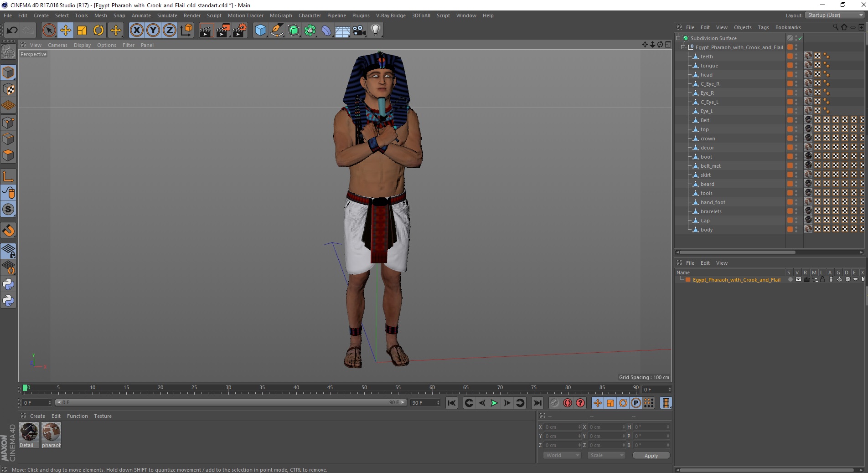Toggle Z axis lock

point(170,31)
